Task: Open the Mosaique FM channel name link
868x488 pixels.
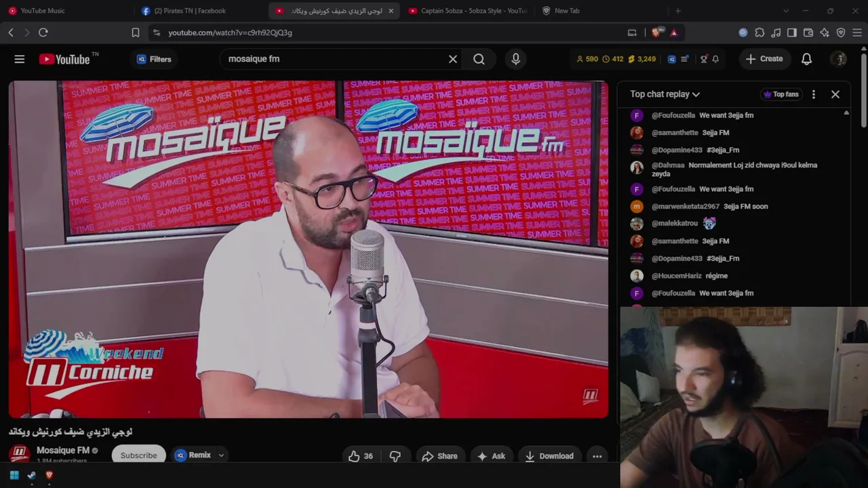Action: [x=63, y=450]
